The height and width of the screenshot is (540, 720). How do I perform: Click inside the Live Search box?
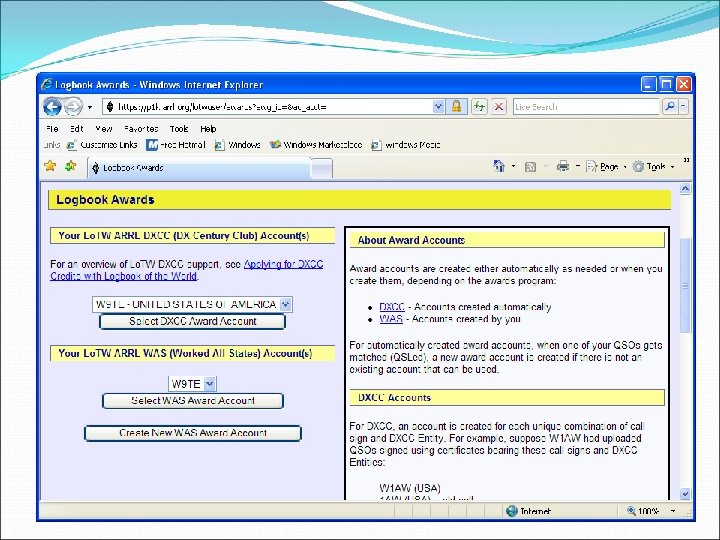[586, 107]
